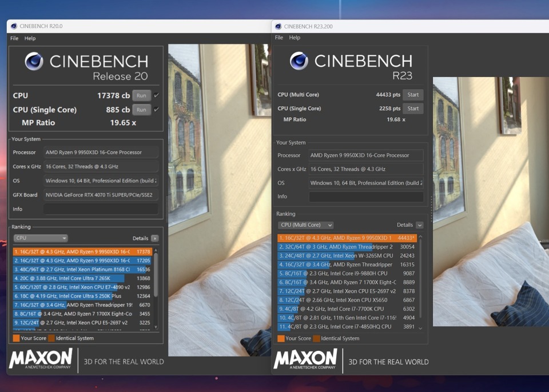Run the CPU (Single Core) test in R20

coord(141,110)
